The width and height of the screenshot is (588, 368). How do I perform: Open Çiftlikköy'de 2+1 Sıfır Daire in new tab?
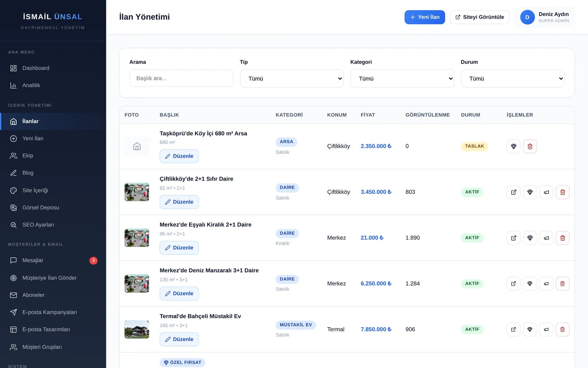[x=513, y=192]
